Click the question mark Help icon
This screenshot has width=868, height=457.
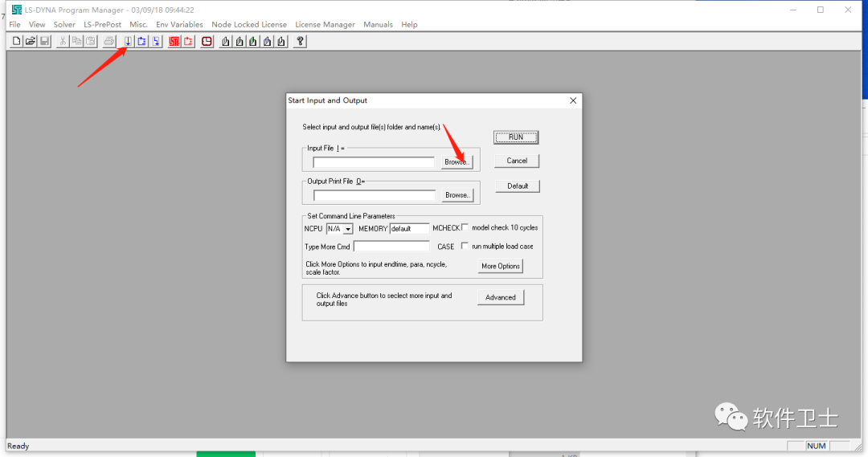coord(300,41)
